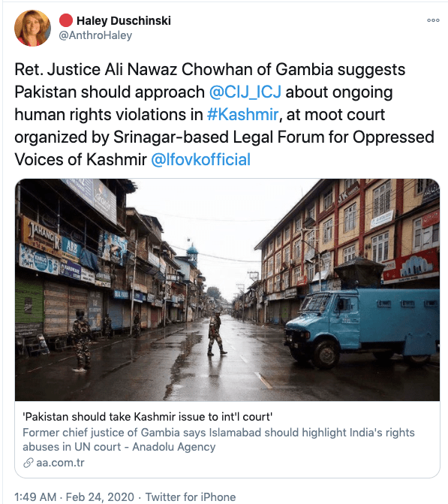Click Haley Duschinski's profile avatar
This screenshot has width=448, height=504.
pos(32,28)
